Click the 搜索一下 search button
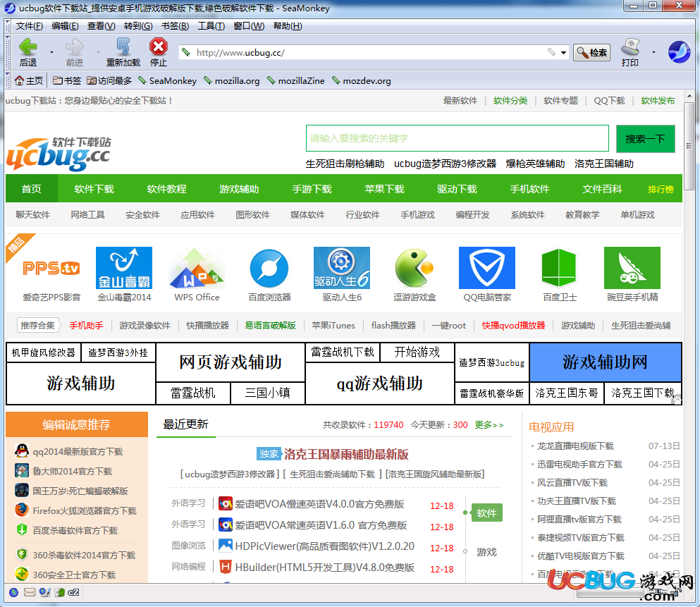Image resolution: width=700 pixels, height=607 pixels. point(645,139)
